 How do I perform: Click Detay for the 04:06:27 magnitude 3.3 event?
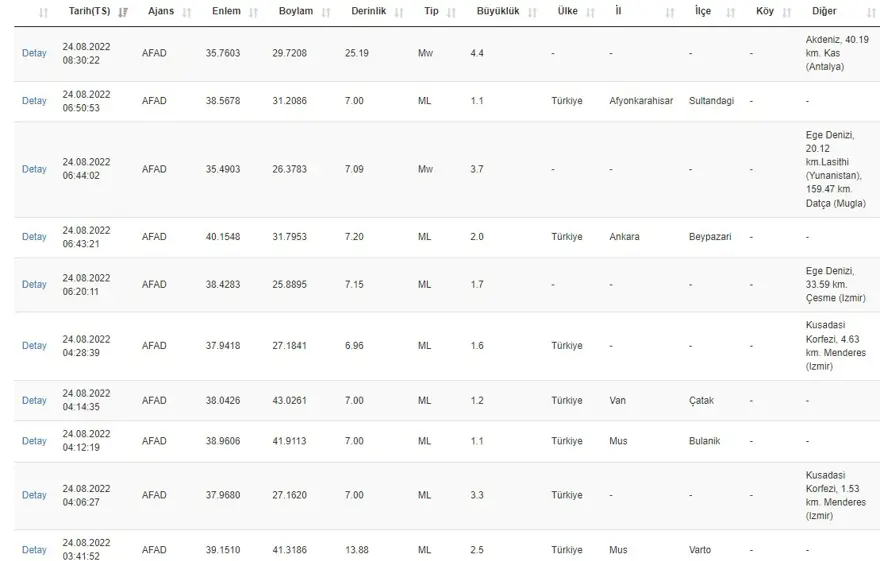pyautogui.click(x=34, y=495)
